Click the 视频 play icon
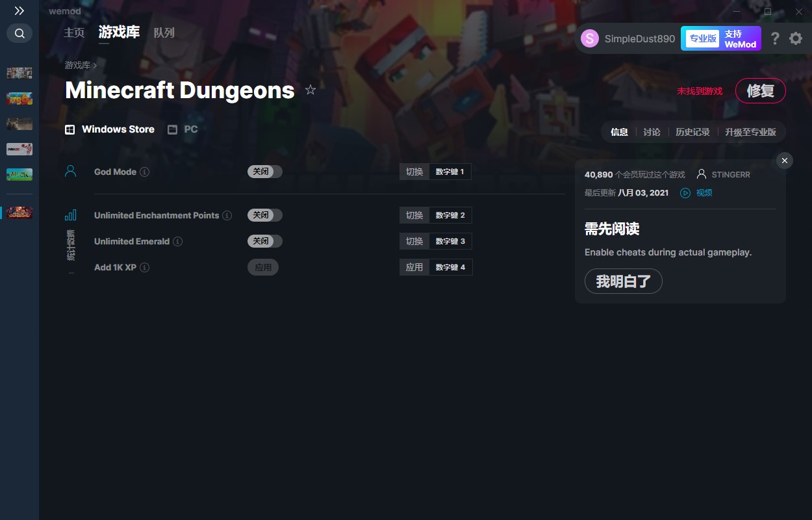Image resolution: width=812 pixels, height=520 pixels. pyautogui.click(x=685, y=193)
